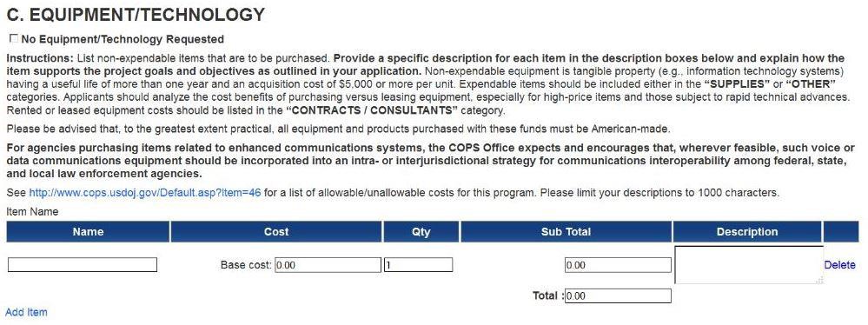This screenshot has height=325, width=868.
Task: Click the Cost column header
Action: [x=276, y=231]
